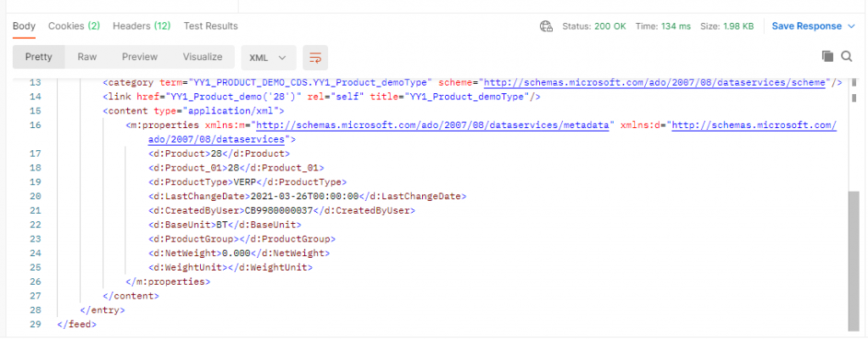This screenshot has height=340, width=868.
Task: Open search in response body
Action: 847,56
